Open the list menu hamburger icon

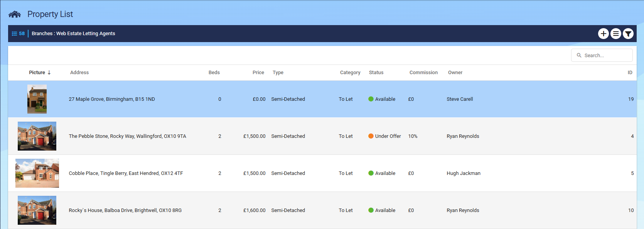point(616,34)
